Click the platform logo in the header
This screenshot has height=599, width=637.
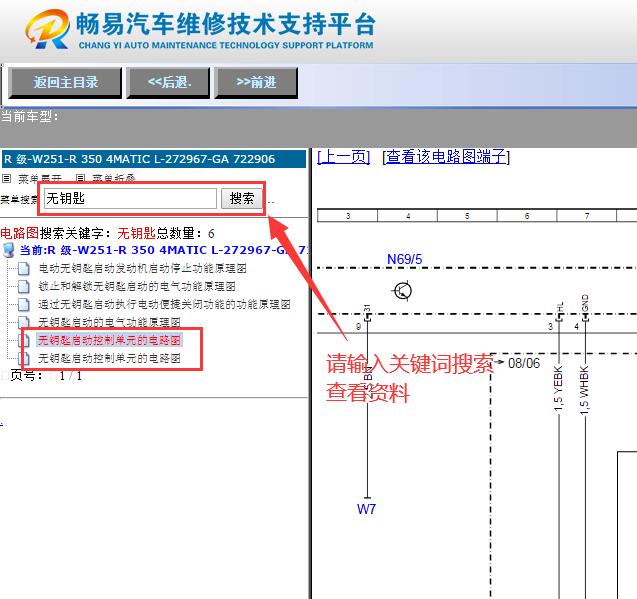click(47, 28)
